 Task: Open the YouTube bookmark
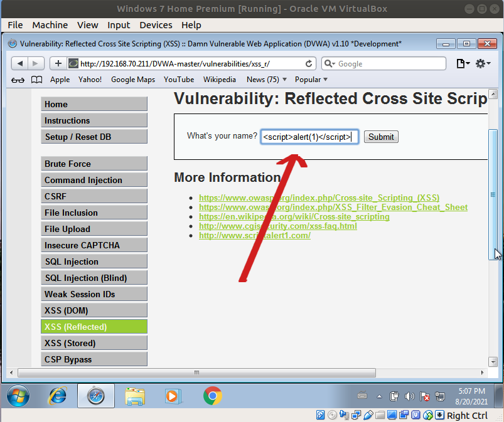[179, 80]
